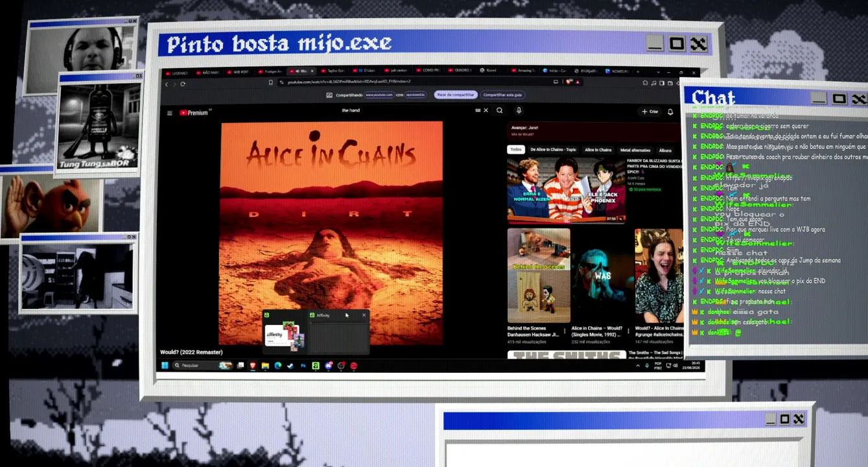The height and width of the screenshot is (467, 868).
Task: Open options for Would? Singles Movie video
Action: pos(628,331)
